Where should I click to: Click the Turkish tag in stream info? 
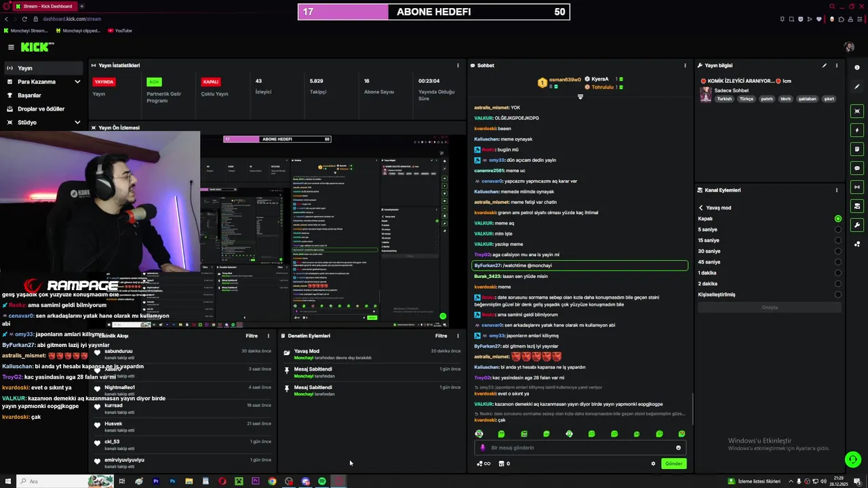click(x=724, y=99)
